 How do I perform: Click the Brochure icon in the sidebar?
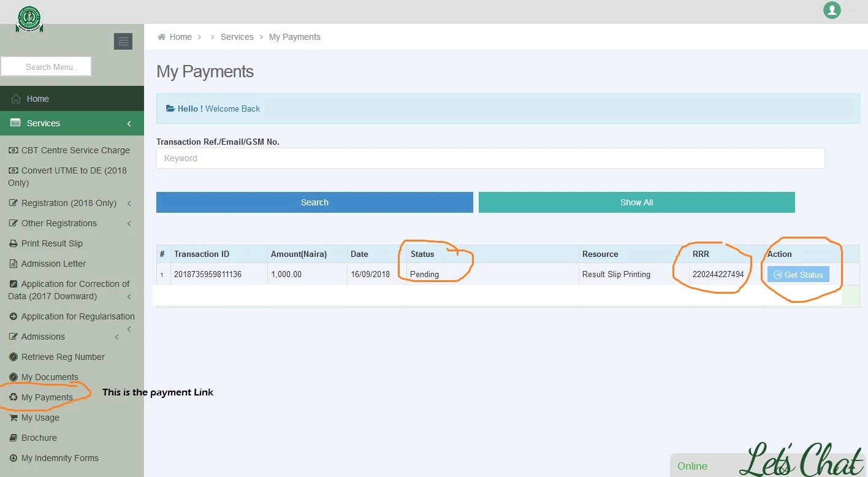coord(13,438)
